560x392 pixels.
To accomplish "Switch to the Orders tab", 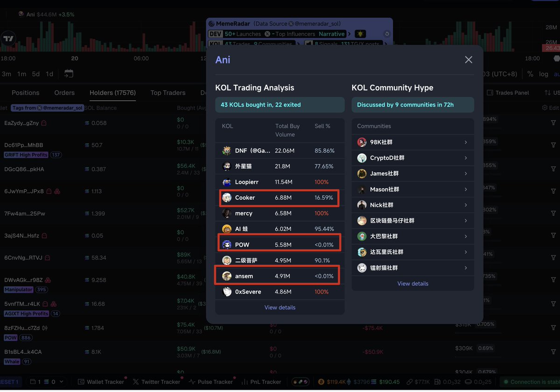I will [x=64, y=93].
